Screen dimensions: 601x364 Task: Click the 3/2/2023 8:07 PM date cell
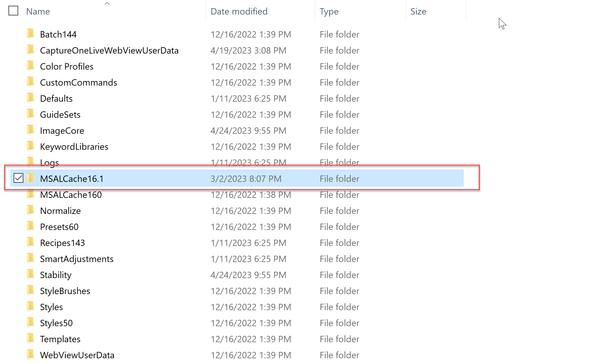pos(246,179)
